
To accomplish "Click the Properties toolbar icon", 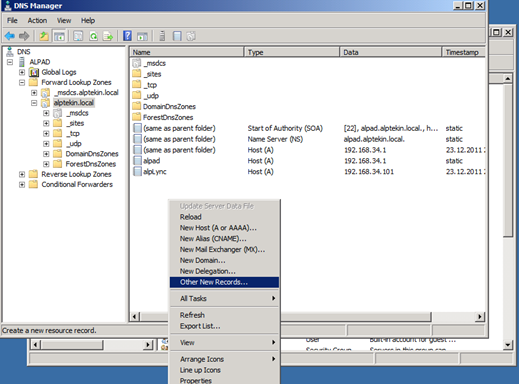I will tap(78, 36).
